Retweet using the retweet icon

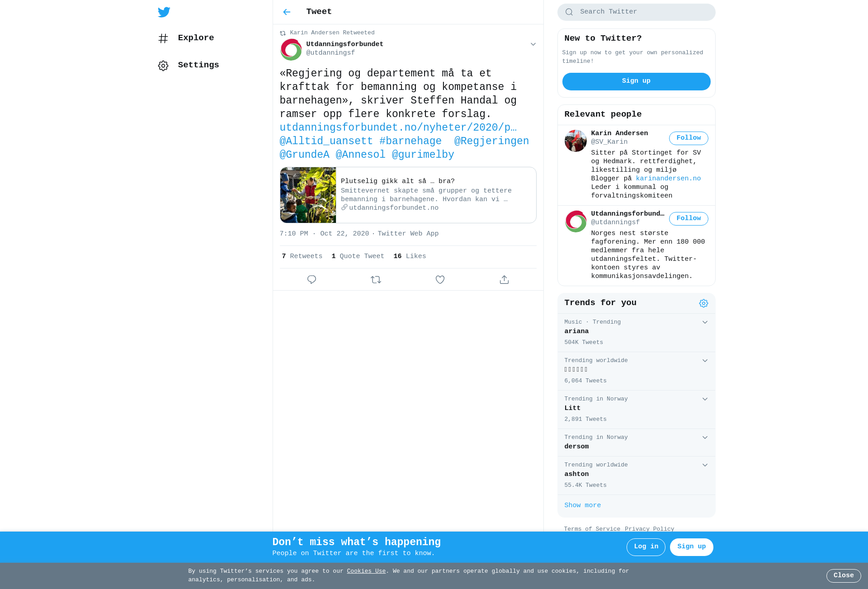[x=376, y=280]
